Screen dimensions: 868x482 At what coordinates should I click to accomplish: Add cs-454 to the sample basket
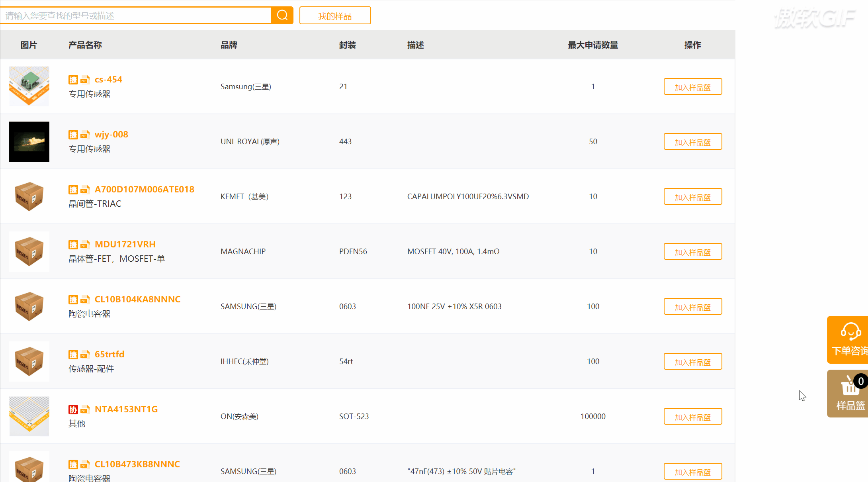point(692,87)
